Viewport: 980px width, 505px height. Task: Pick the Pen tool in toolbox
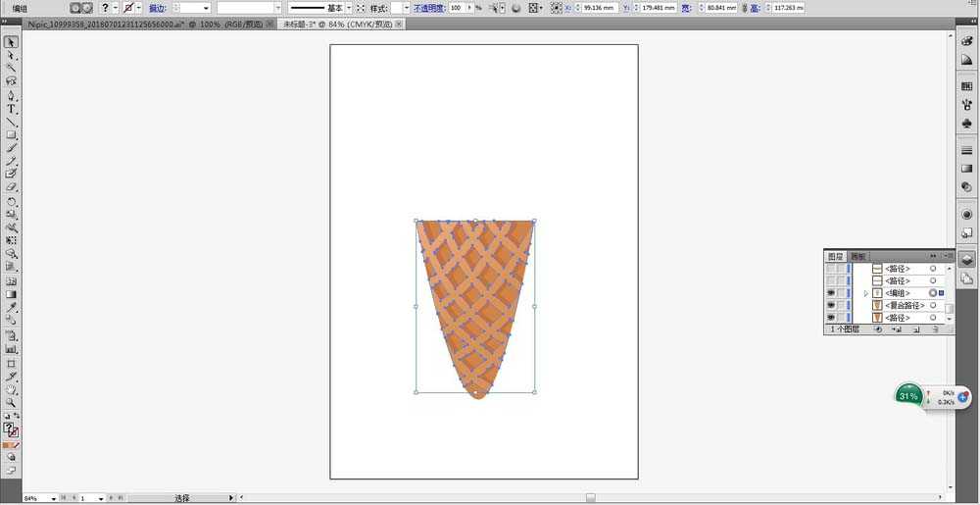[x=12, y=96]
